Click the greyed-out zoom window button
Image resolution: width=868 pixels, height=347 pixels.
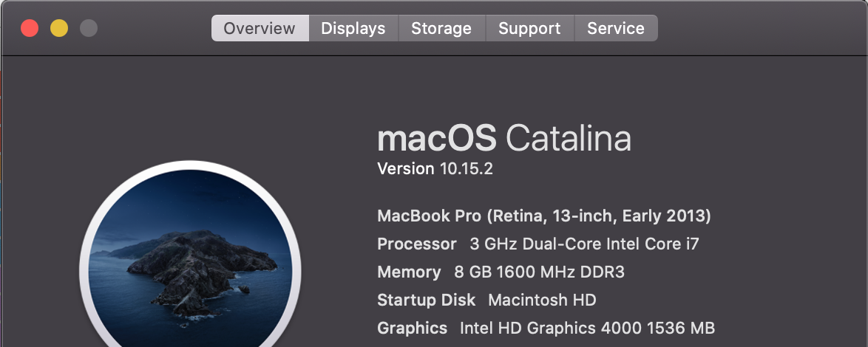click(x=89, y=28)
